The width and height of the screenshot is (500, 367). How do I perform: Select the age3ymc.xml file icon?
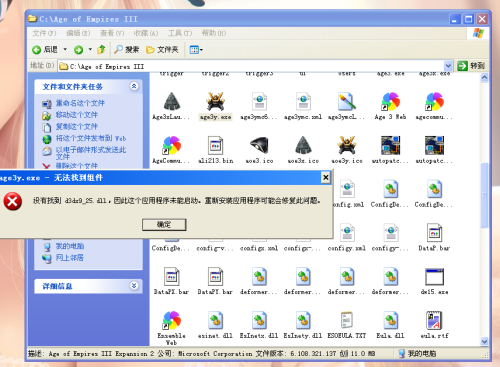click(303, 106)
